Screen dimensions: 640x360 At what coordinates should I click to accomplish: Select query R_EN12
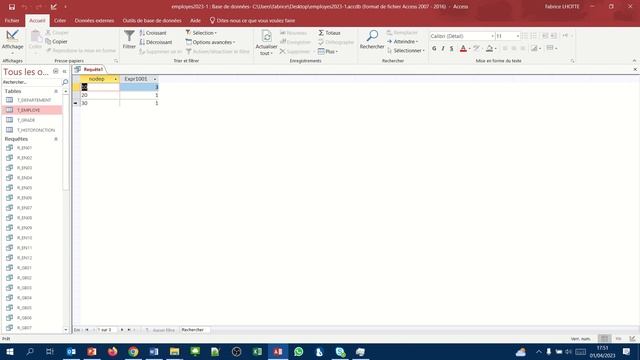pos(24,258)
